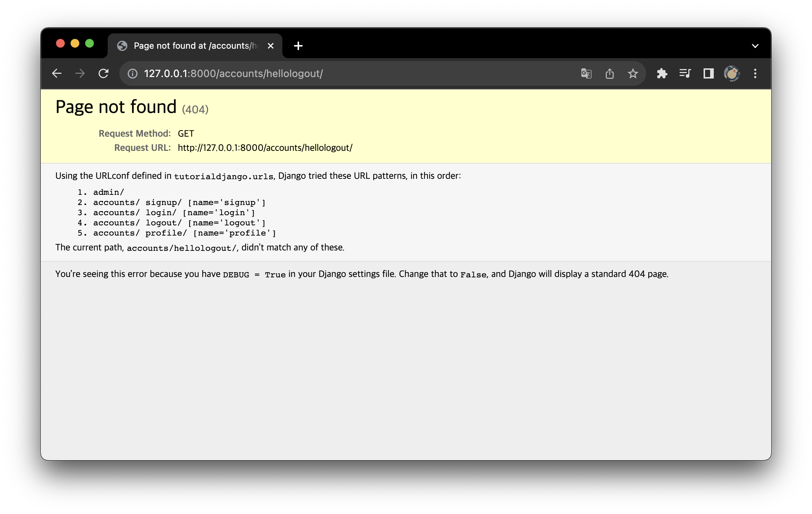Click the GET method value
This screenshot has width=812, height=514.
pyautogui.click(x=186, y=134)
